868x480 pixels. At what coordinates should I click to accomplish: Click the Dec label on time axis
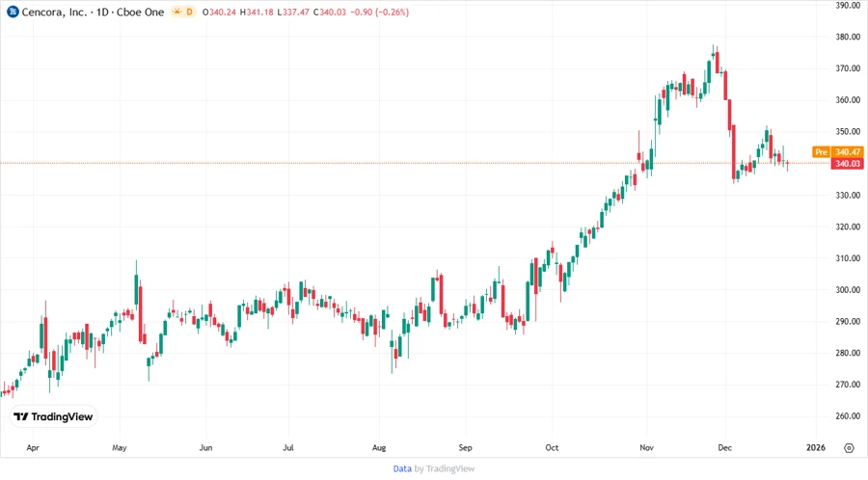pyautogui.click(x=724, y=447)
